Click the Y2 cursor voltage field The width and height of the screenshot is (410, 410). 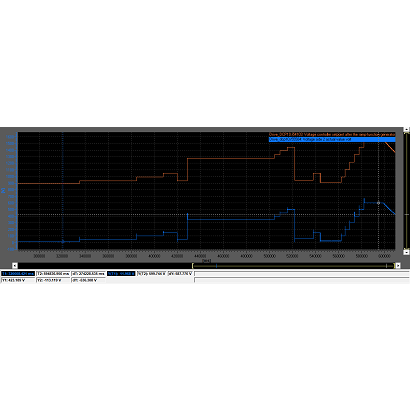[53, 280]
